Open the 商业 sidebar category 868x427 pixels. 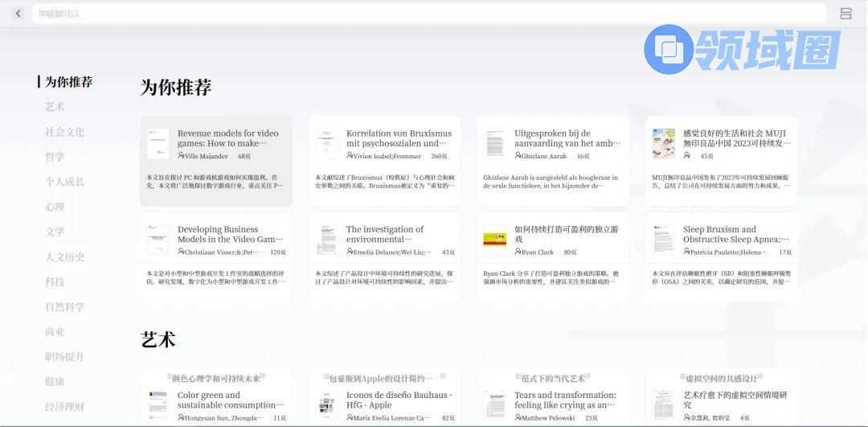(55, 332)
